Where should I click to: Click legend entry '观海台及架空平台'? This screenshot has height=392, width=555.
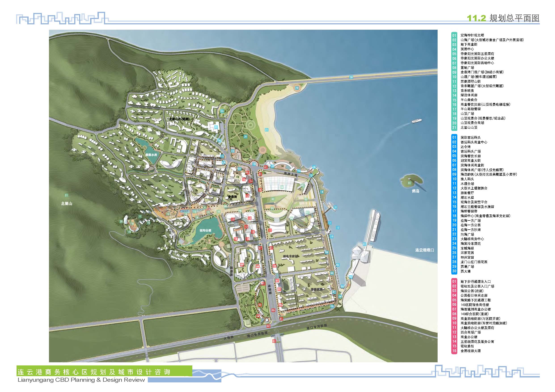point(474,202)
